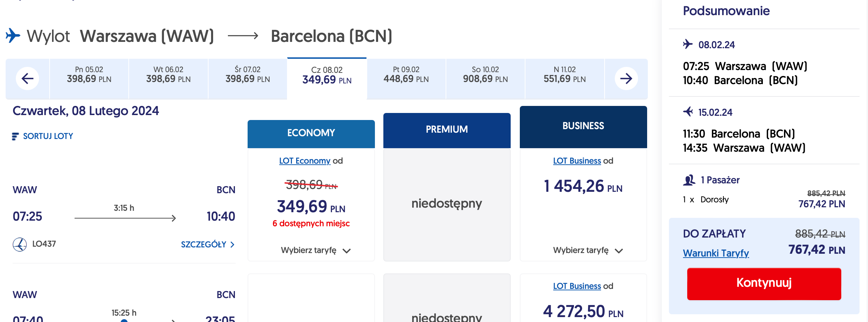Click the passenger icon in summary

click(x=689, y=180)
